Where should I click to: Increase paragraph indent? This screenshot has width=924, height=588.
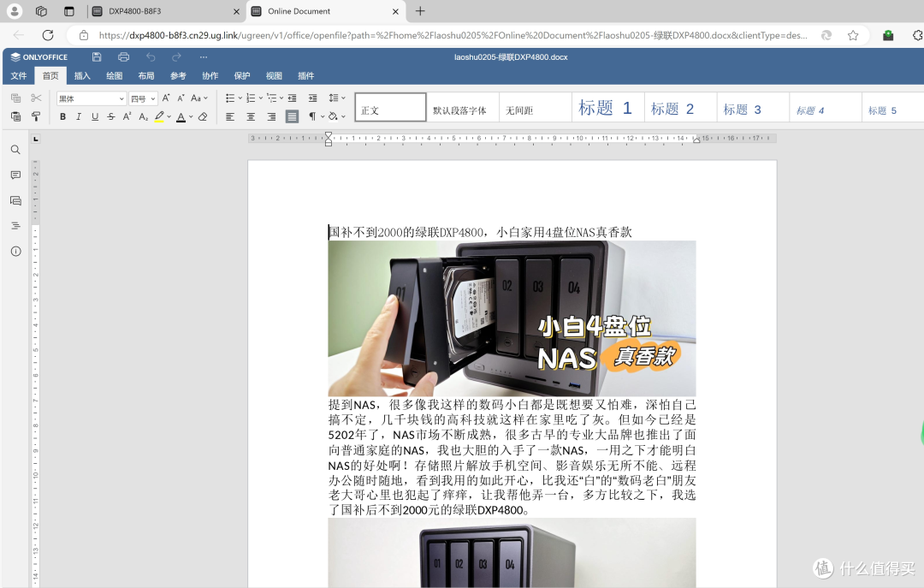pyautogui.click(x=313, y=98)
